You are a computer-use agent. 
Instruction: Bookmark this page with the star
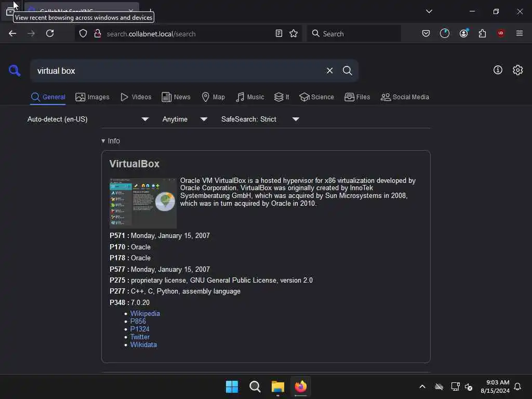pos(294,33)
